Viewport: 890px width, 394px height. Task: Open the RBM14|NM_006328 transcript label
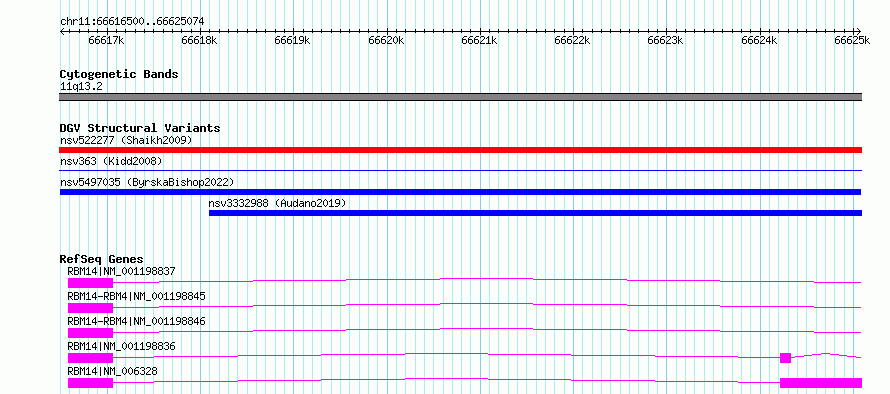(112, 371)
